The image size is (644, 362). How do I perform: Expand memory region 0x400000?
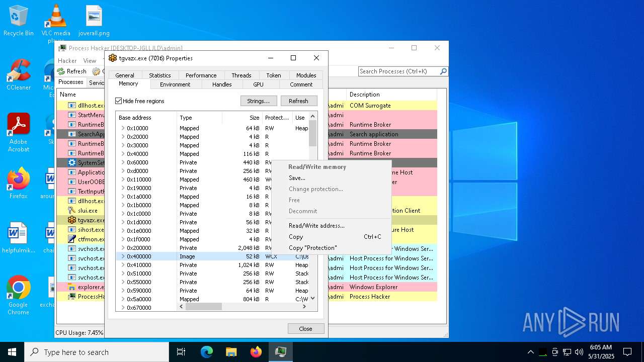coord(123,256)
